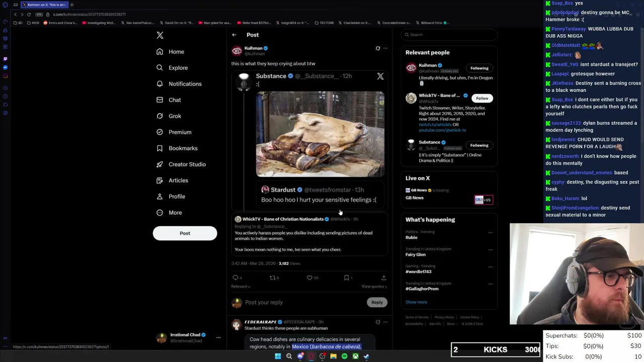Click Following button next to Substance
Screen dimensions: 644x362
coord(479,145)
